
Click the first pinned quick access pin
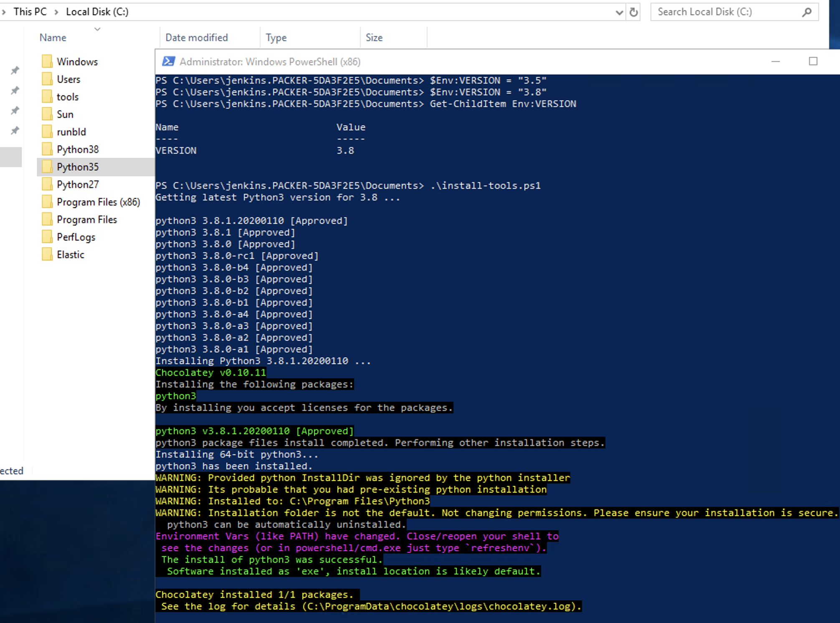[x=15, y=70]
